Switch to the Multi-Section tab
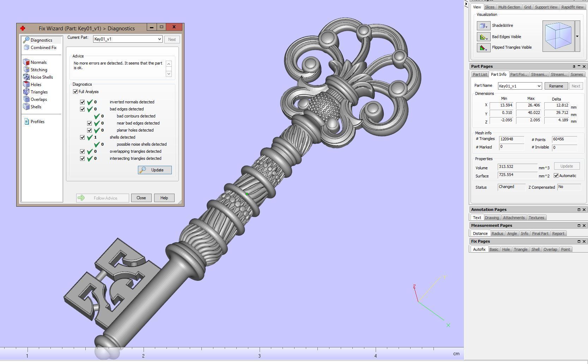Screen dimensions: 588x364 tap(509, 7)
